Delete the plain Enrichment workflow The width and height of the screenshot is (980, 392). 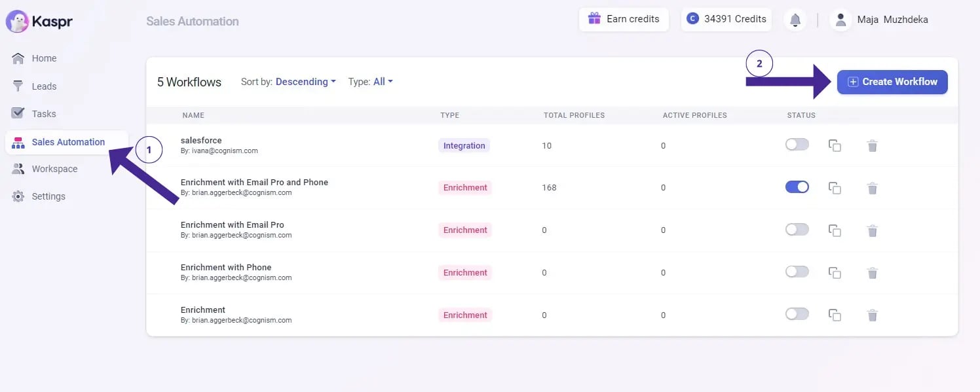(x=872, y=315)
